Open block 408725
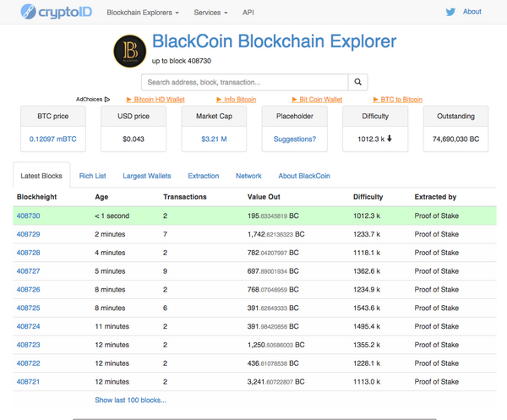This screenshot has height=420, width=507. (29, 308)
